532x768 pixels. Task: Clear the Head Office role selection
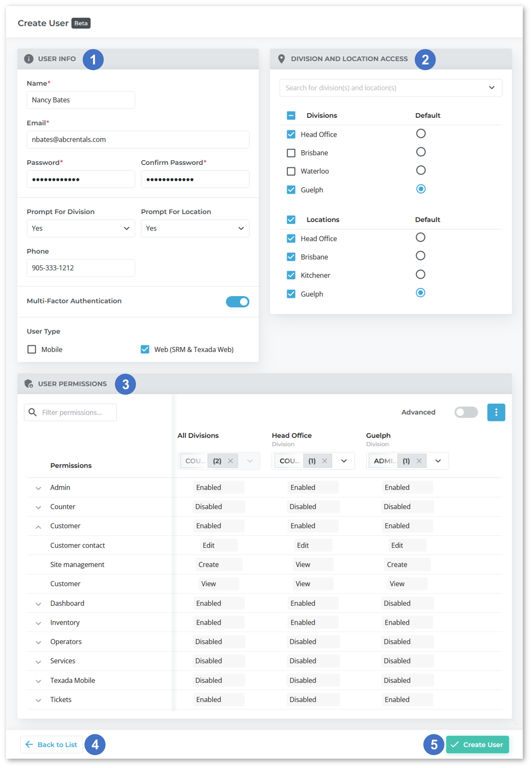(324, 461)
